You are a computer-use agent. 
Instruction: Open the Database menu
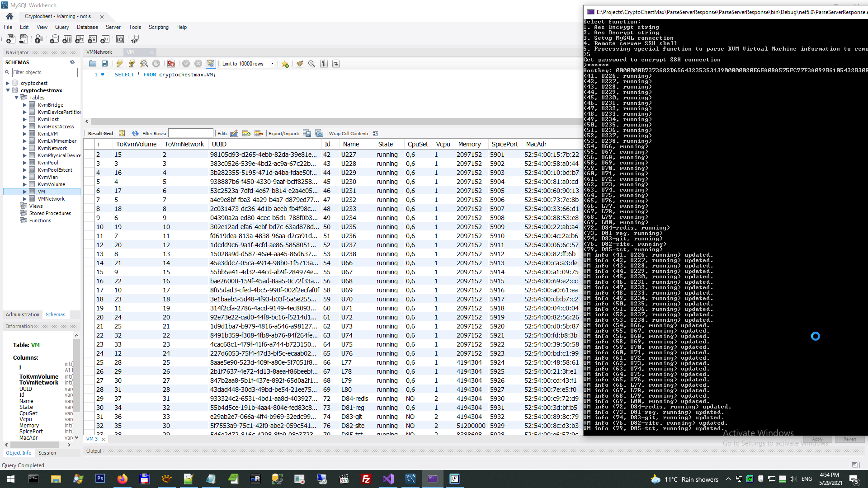(x=87, y=27)
